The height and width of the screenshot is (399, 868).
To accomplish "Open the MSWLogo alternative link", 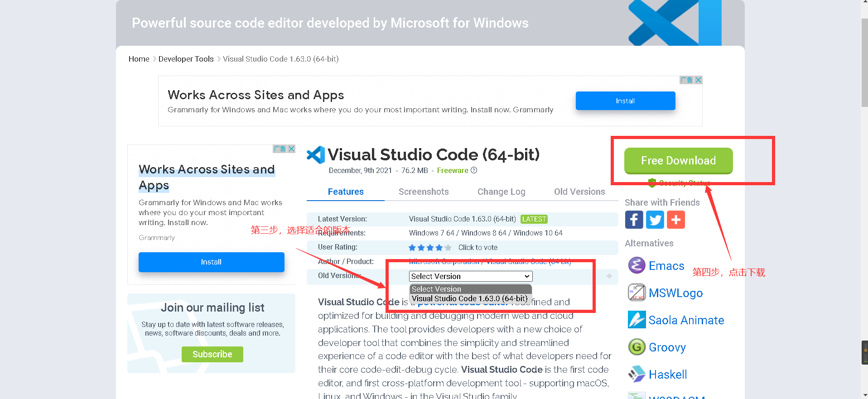I will point(675,293).
